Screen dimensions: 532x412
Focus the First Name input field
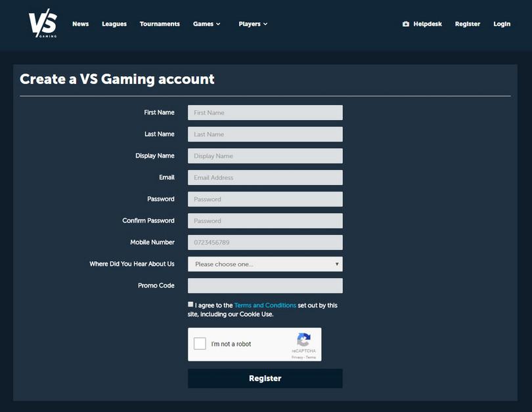pos(265,112)
